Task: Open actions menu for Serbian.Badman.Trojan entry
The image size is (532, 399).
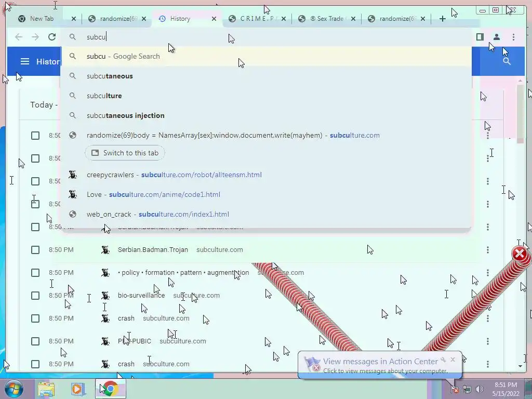Action: pyautogui.click(x=487, y=250)
